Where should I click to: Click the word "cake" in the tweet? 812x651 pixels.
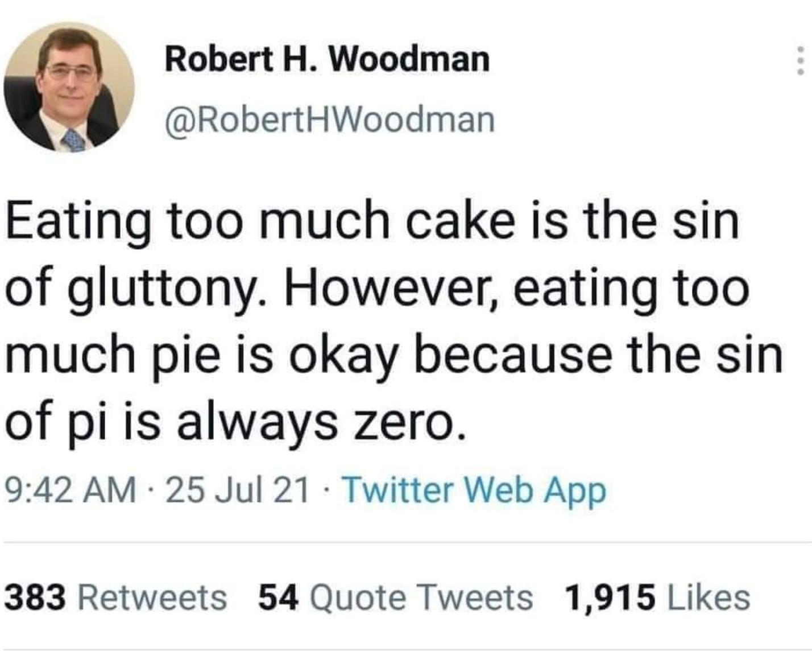(x=459, y=221)
